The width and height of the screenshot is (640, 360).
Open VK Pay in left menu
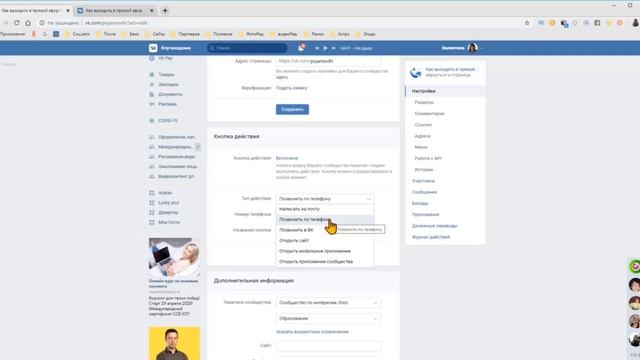[165, 58]
